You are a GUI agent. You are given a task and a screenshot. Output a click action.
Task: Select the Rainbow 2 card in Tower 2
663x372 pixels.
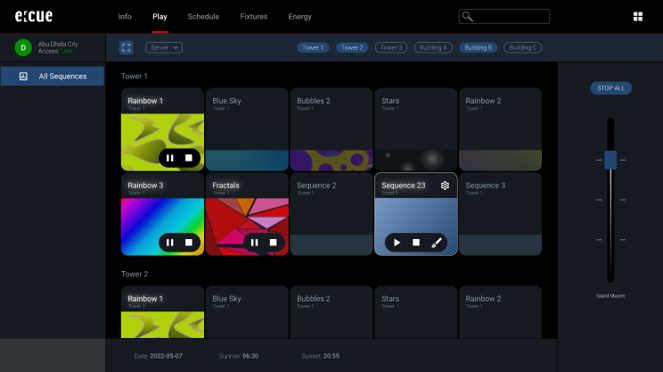coord(500,312)
